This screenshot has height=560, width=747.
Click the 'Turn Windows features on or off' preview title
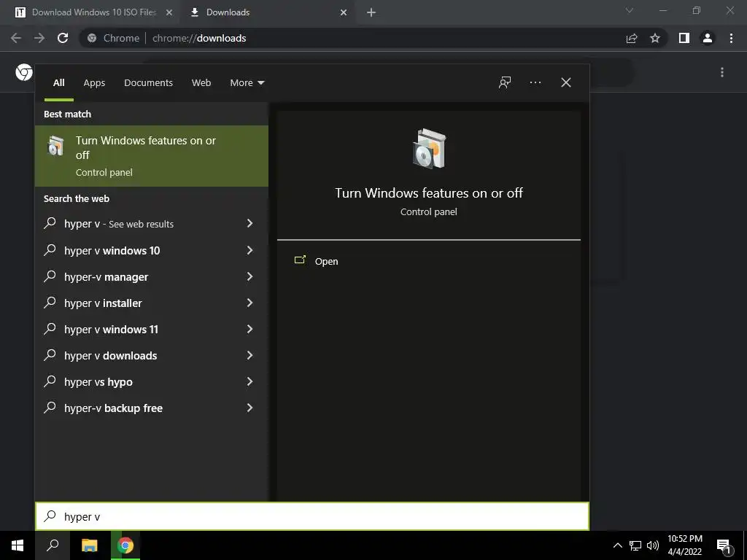[429, 192]
